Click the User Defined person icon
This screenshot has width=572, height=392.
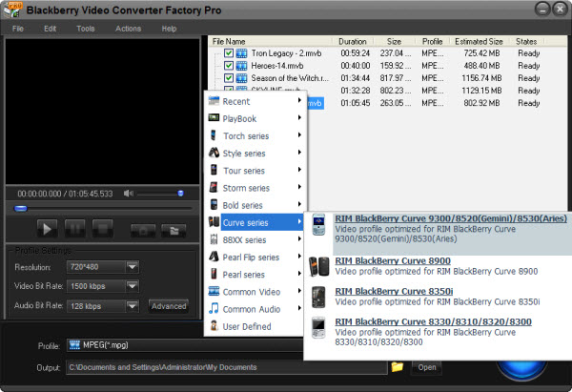tap(214, 325)
